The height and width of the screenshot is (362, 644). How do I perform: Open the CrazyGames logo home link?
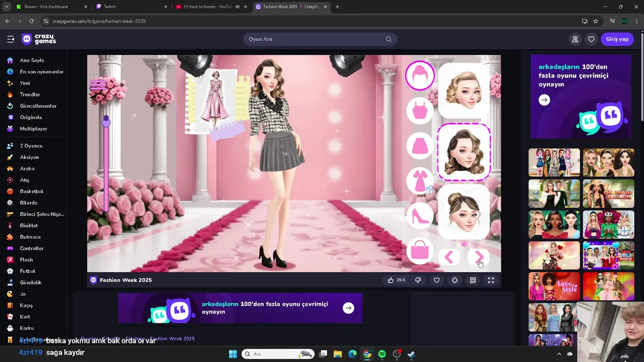tap(39, 39)
